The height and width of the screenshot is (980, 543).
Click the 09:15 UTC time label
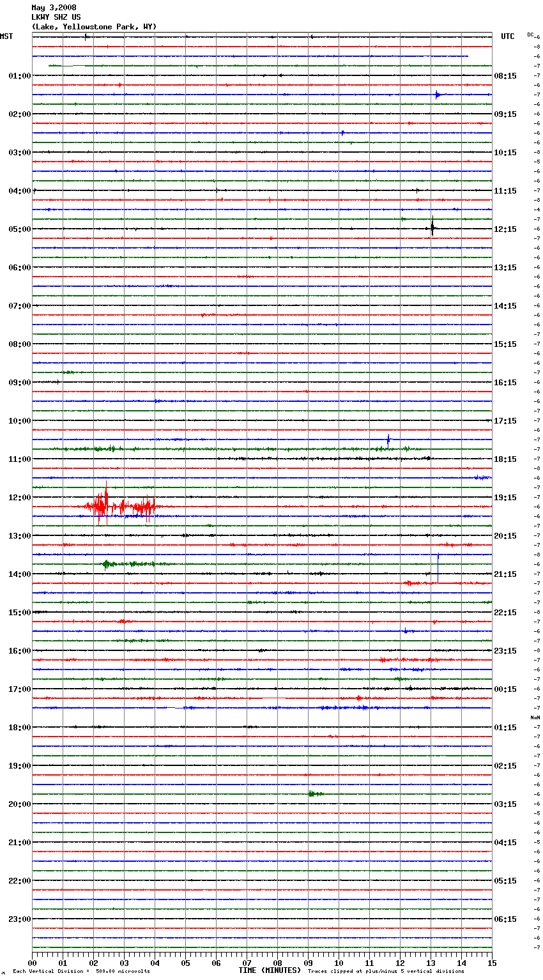point(505,114)
